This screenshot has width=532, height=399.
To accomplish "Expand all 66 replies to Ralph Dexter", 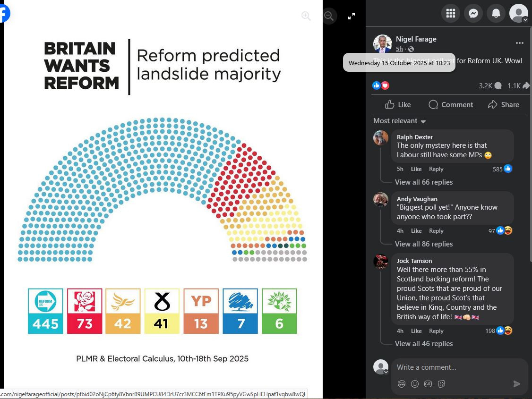I will coord(423,182).
